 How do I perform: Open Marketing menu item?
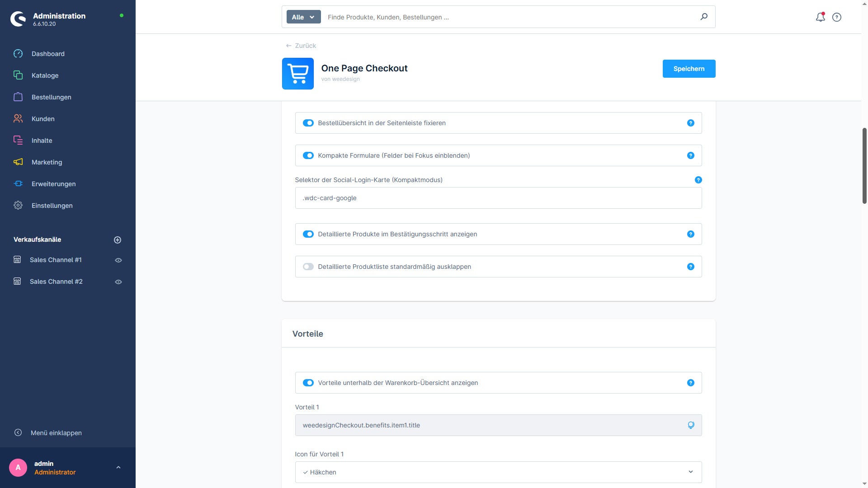[47, 162]
